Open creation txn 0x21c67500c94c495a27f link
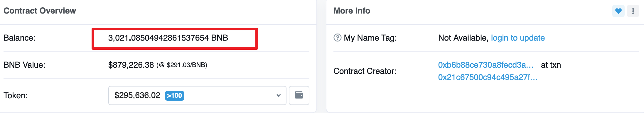644x113 pixels. click(x=488, y=77)
